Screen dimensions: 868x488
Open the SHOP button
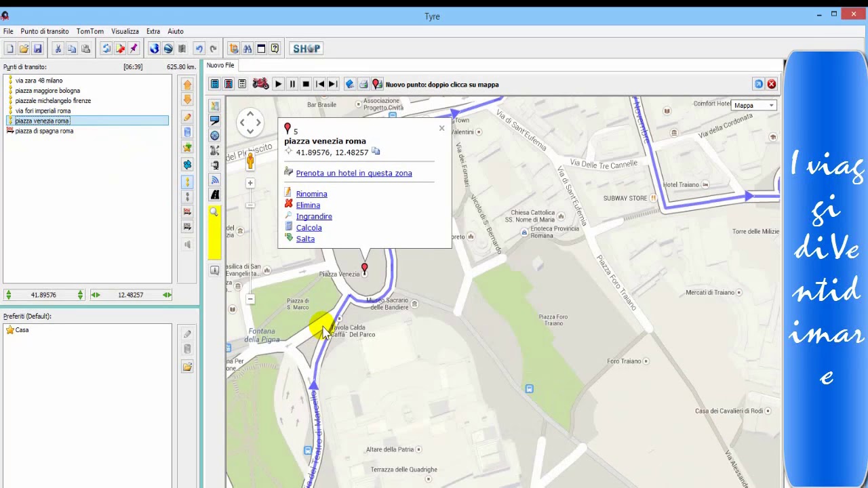coord(307,49)
